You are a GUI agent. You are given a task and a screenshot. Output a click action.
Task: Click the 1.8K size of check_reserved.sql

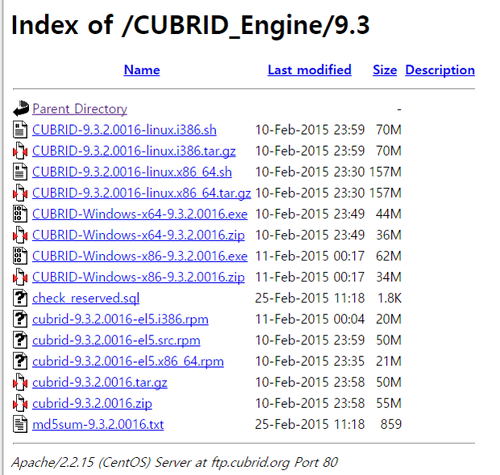tap(389, 298)
